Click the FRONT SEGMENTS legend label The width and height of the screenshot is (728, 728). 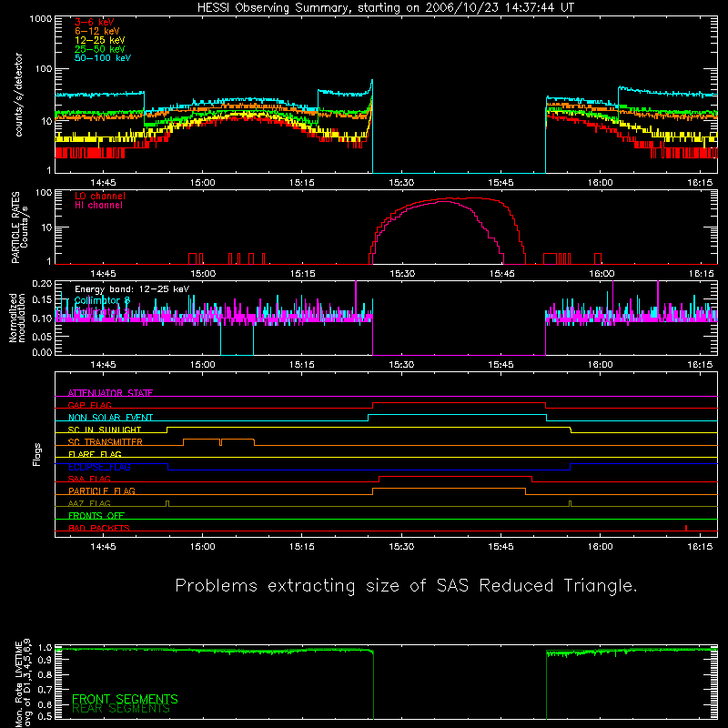point(125,699)
